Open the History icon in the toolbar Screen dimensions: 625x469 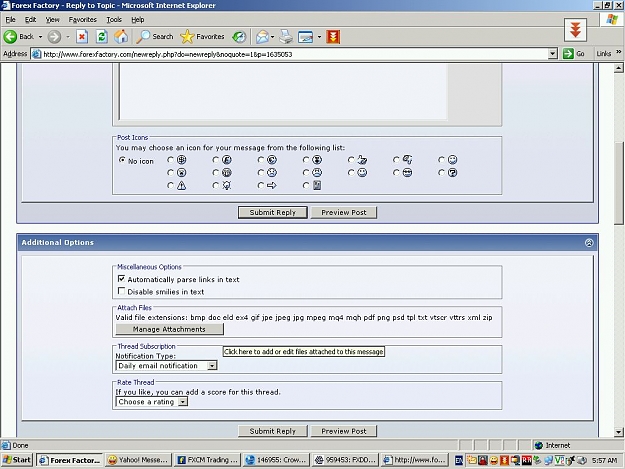(x=239, y=37)
